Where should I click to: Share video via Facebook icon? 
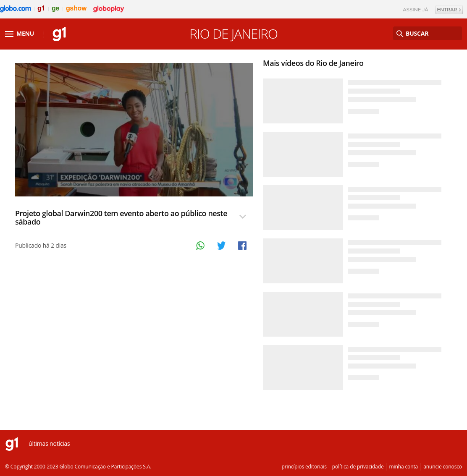(242, 246)
